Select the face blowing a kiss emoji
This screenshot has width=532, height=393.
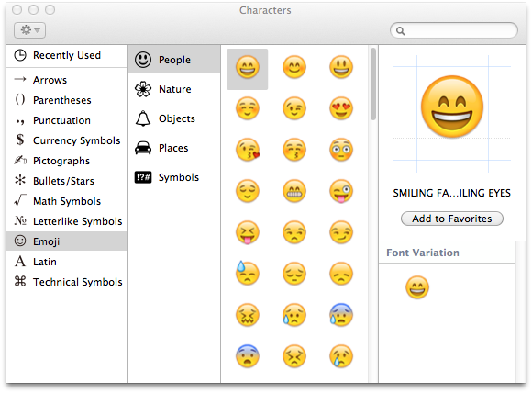click(248, 150)
